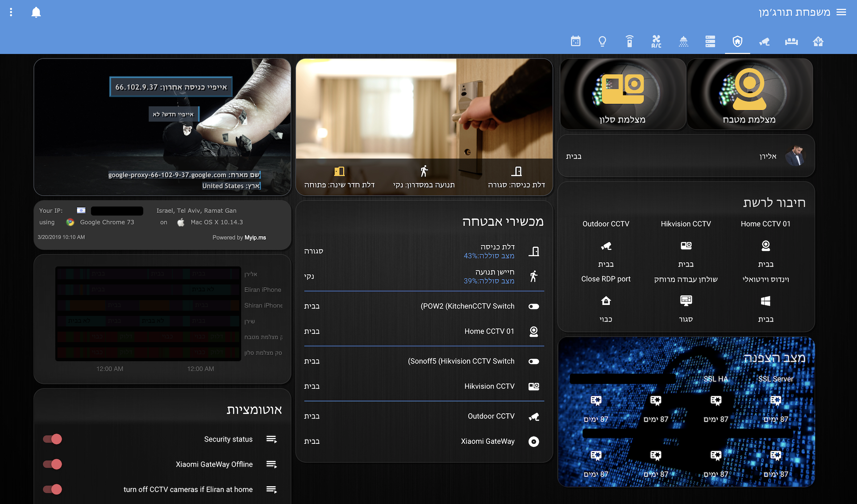Toggle the Security status automation
This screenshot has height=504, width=857.
pos(53,439)
